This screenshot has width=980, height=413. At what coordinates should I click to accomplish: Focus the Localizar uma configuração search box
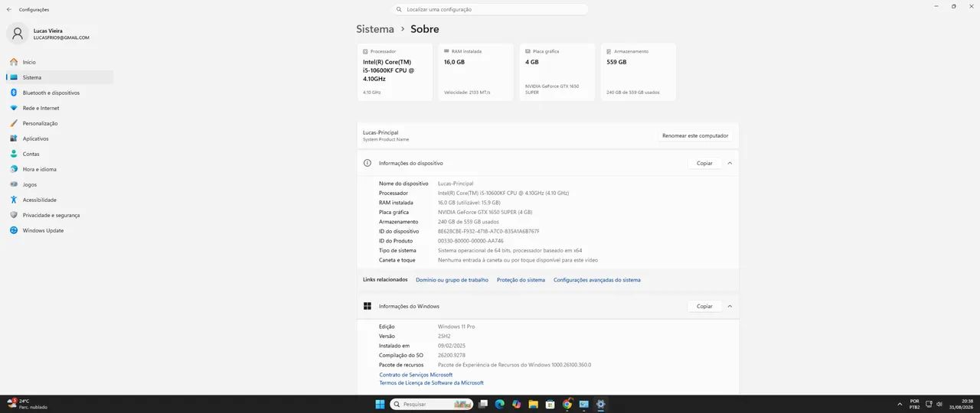(x=490, y=9)
